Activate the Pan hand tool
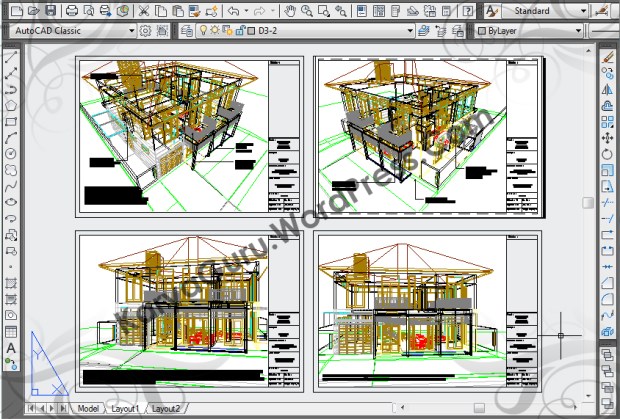 point(290,11)
